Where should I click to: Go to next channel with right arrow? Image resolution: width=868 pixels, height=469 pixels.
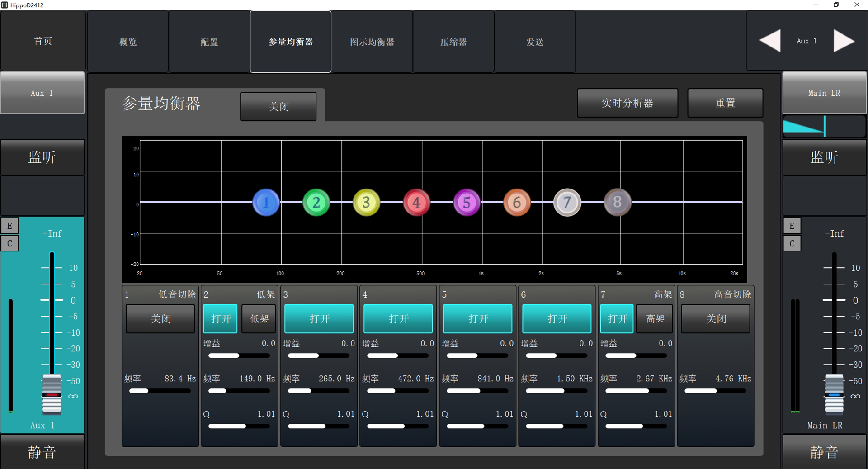(x=844, y=41)
